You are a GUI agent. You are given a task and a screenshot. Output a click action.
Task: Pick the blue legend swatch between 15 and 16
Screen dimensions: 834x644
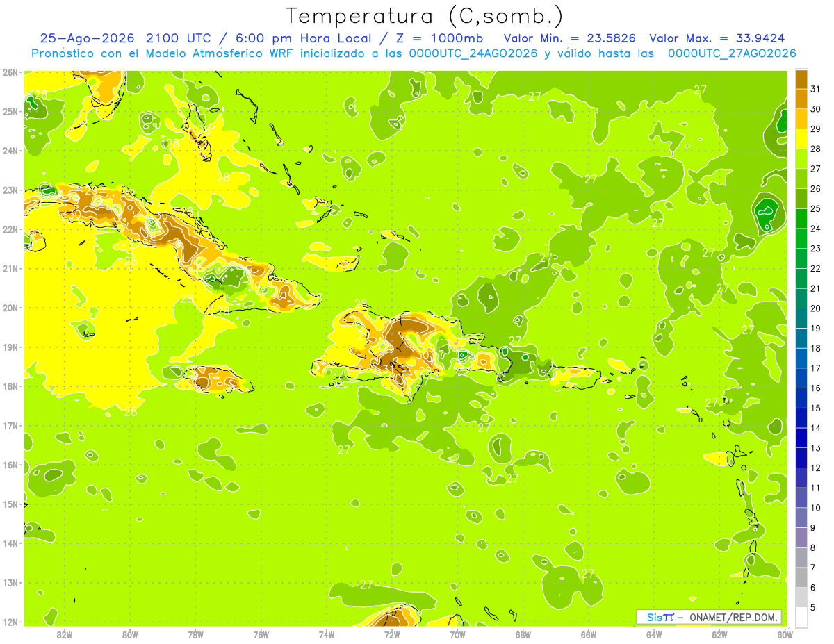tap(801, 398)
